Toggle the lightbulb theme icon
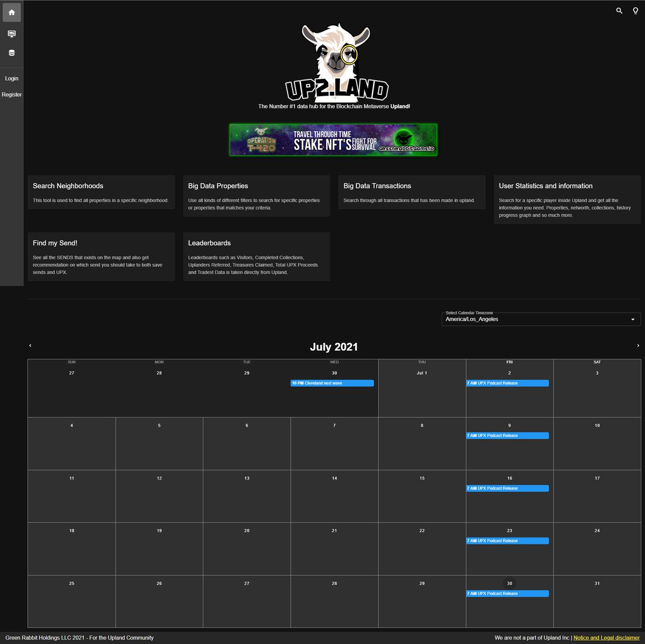Image resolution: width=645 pixels, height=644 pixels. pos(635,11)
